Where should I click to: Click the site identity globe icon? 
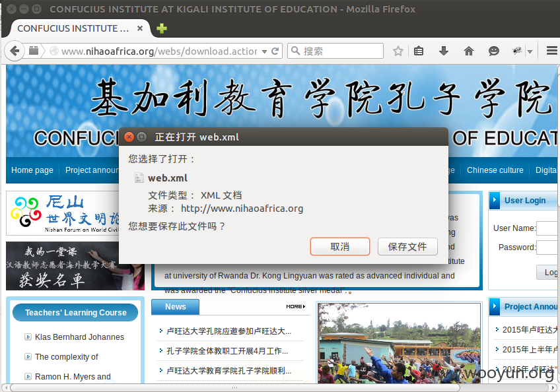coord(54,51)
